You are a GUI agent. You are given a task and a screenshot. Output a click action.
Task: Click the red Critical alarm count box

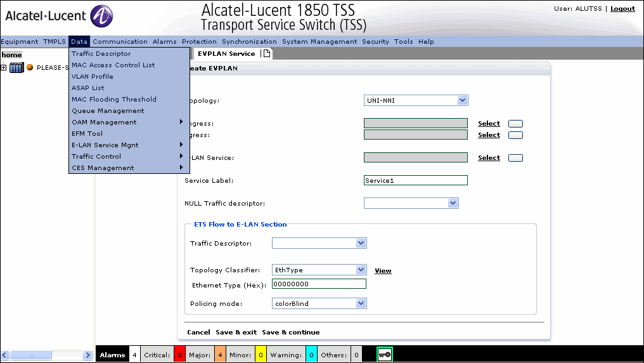tap(179, 355)
